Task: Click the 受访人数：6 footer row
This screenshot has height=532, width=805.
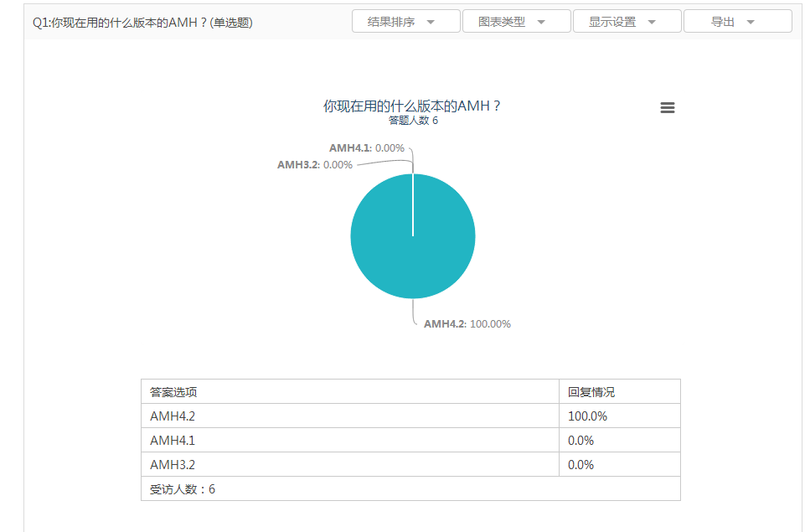Action: (x=183, y=489)
